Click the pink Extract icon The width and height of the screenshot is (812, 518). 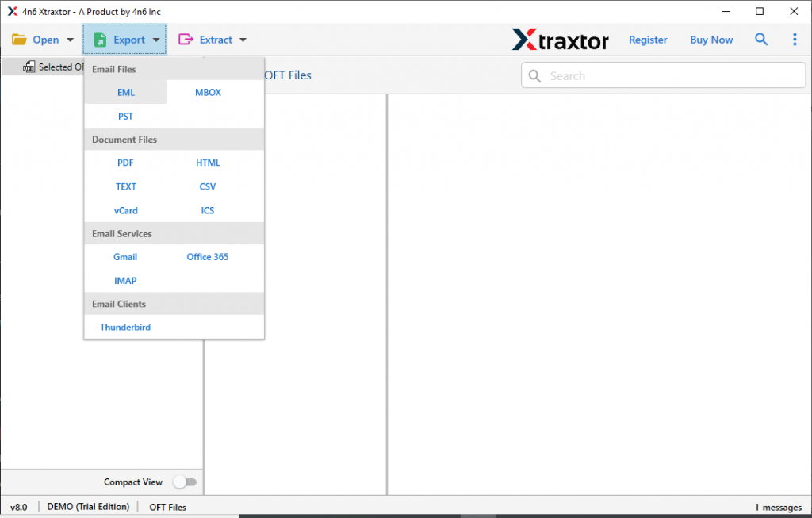pyautogui.click(x=186, y=40)
